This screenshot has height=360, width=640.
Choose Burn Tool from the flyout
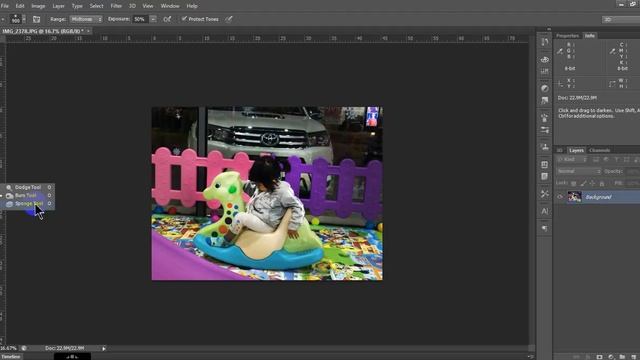click(x=27, y=196)
